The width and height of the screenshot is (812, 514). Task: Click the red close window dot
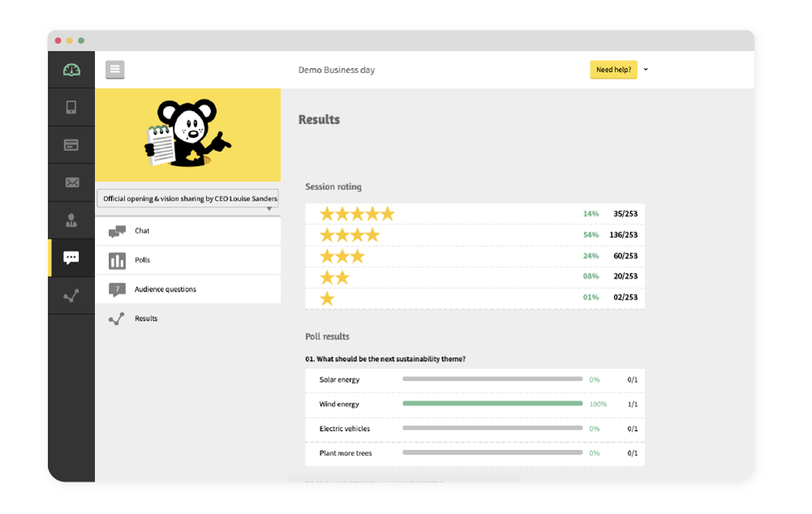(x=58, y=41)
